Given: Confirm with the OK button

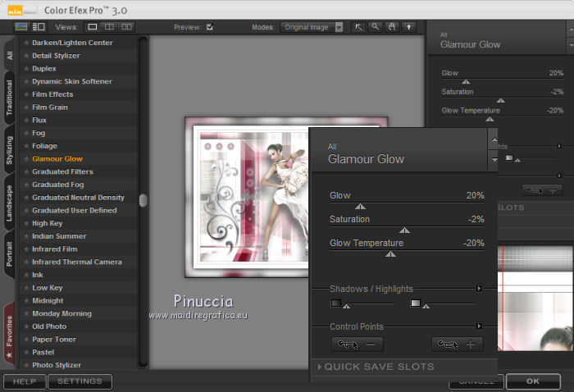Looking at the screenshot, I should click(x=533, y=381).
